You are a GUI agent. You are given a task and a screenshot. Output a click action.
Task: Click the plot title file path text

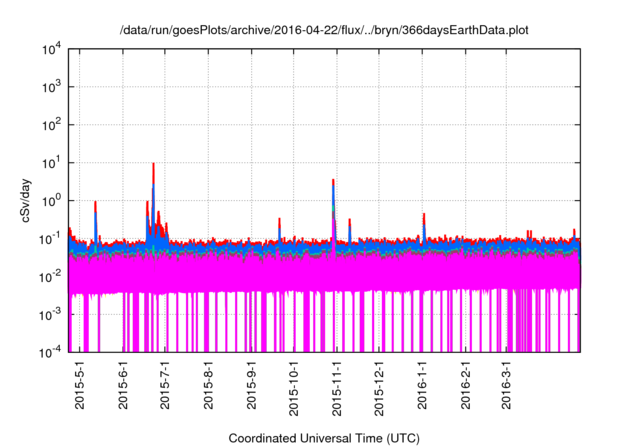click(x=324, y=30)
